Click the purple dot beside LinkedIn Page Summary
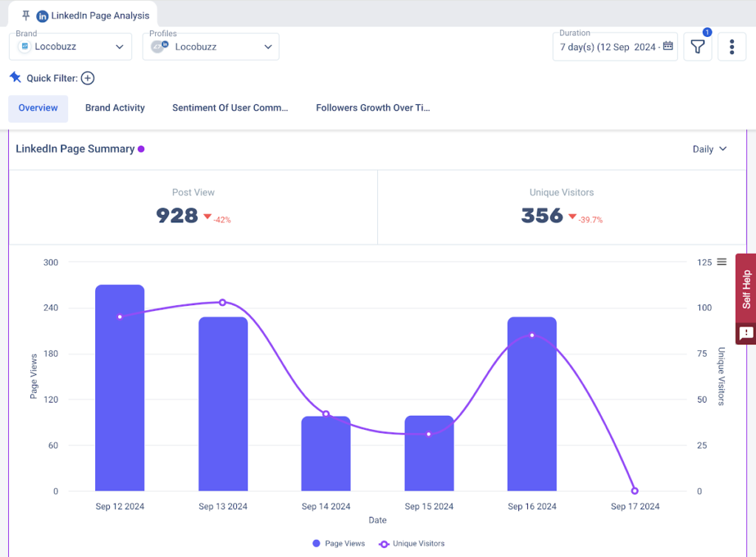The width and height of the screenshot is (756, 557). (x=141, y=149)
